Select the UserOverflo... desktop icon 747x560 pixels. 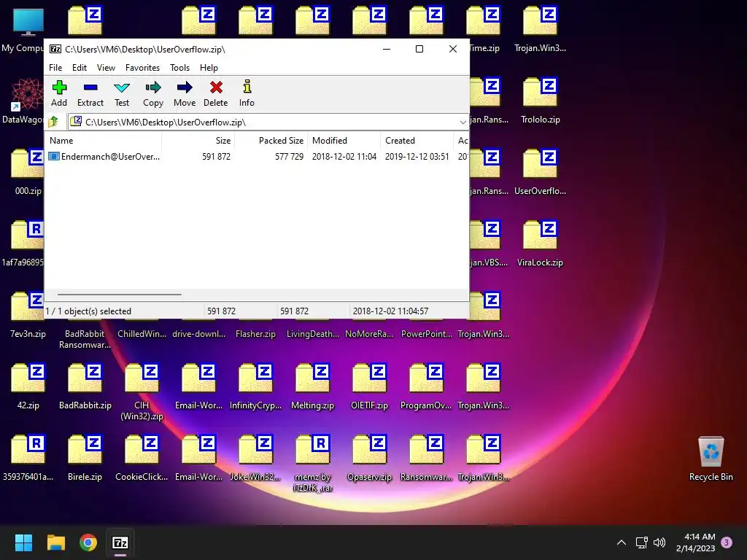point(541,172)
